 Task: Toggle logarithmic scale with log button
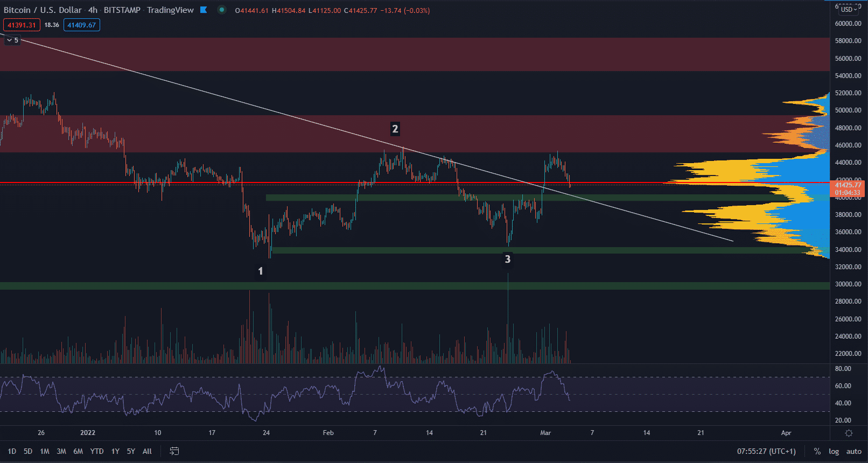click(x=834, y=451)
